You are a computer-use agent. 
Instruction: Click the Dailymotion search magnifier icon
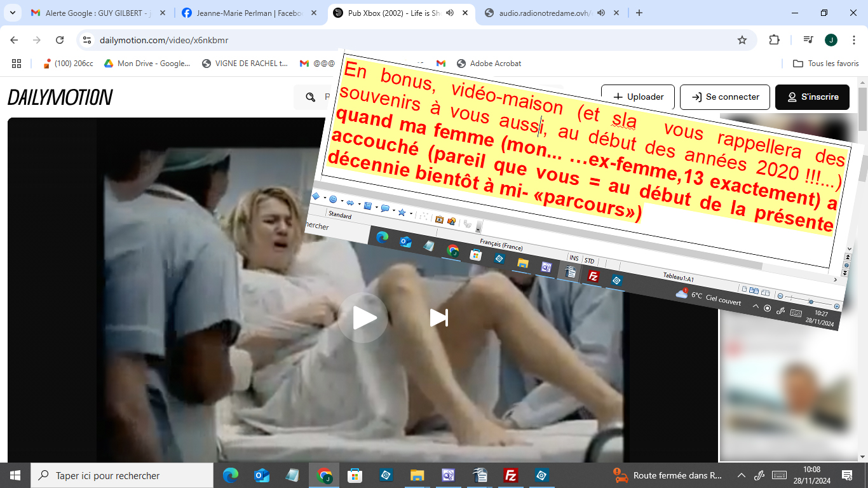point(311,97)
